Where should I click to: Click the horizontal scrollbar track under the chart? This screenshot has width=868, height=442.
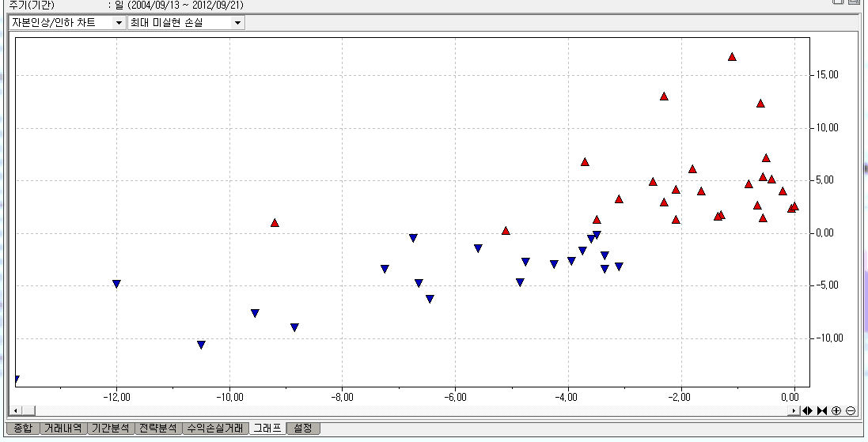(396, 411)
